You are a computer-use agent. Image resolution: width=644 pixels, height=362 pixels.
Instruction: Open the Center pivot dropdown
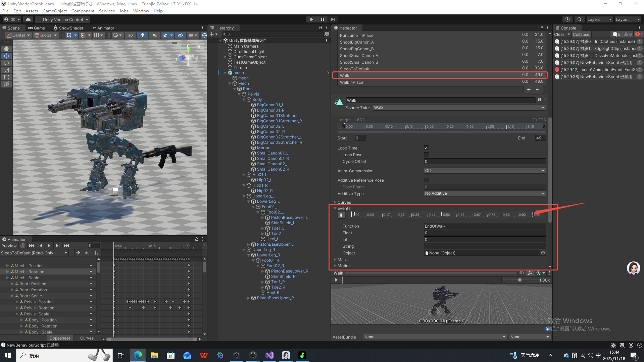[18, 35]
